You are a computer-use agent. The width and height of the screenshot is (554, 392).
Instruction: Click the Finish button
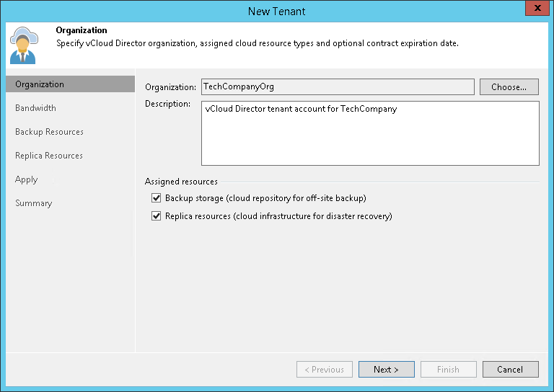click(449, 370)
